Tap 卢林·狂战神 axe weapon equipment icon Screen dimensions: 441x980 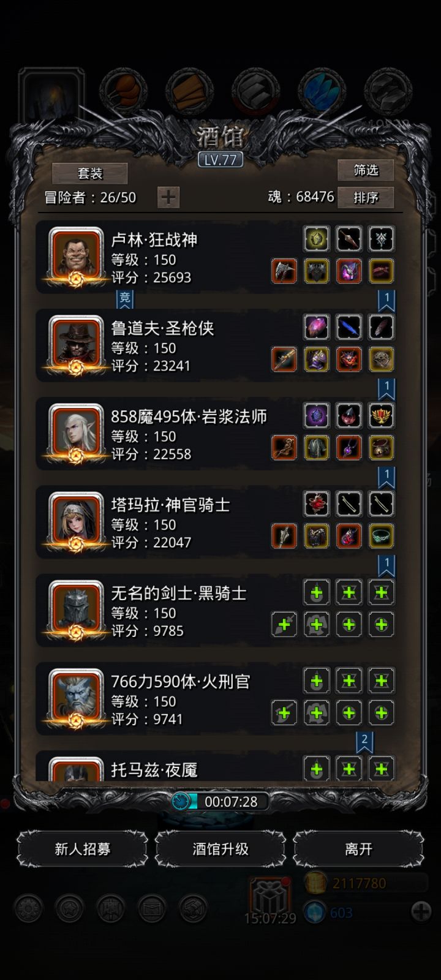[x=284, y=271]
